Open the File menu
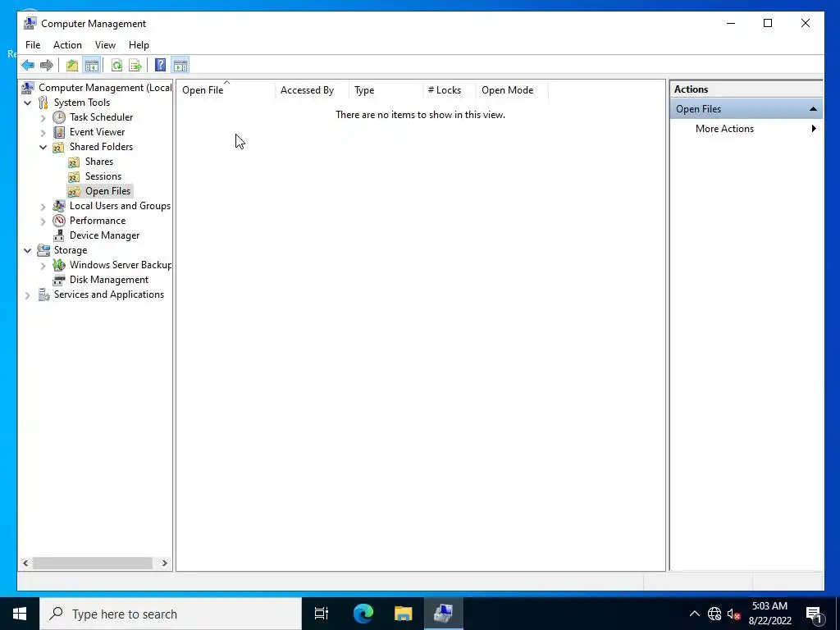Screen dimensions: 840x630 tap(33, 45)
